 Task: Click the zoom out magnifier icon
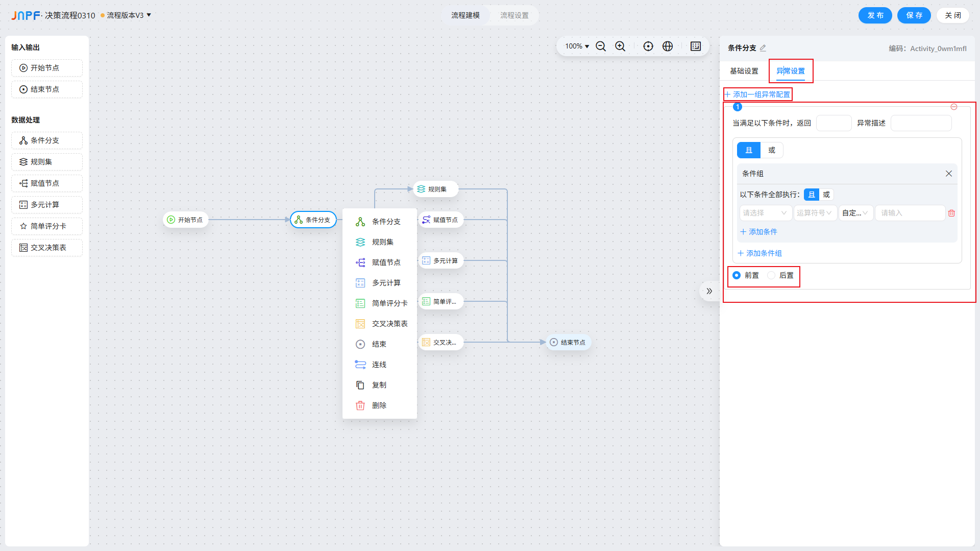[601, 46]
